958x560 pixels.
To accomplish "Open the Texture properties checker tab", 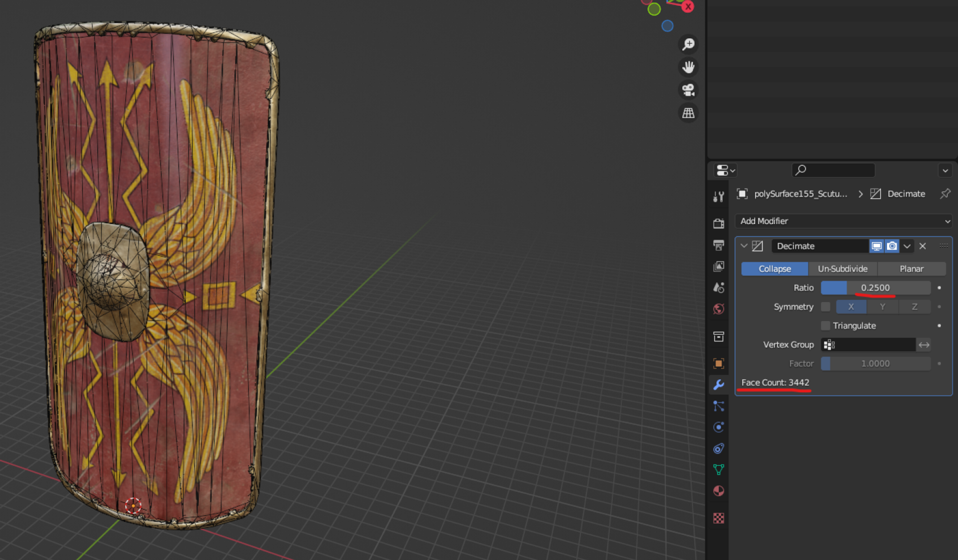I will (x=718, y=518).
